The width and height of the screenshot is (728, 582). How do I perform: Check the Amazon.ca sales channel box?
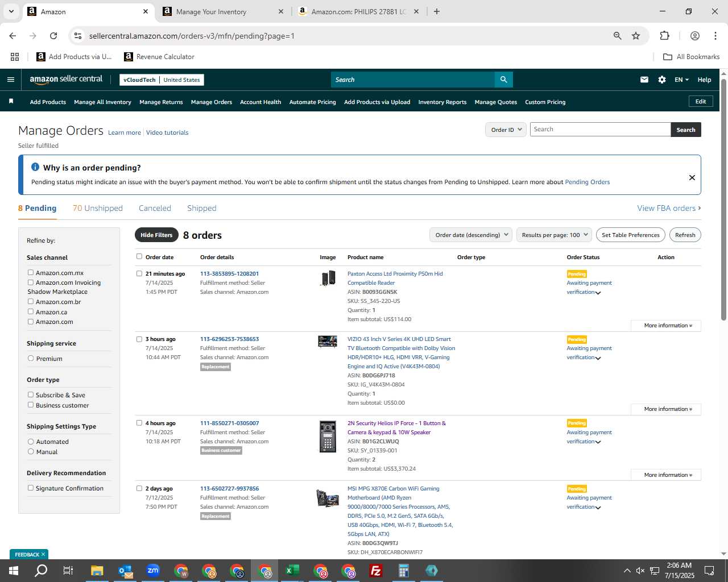click(x=31, y=311)
